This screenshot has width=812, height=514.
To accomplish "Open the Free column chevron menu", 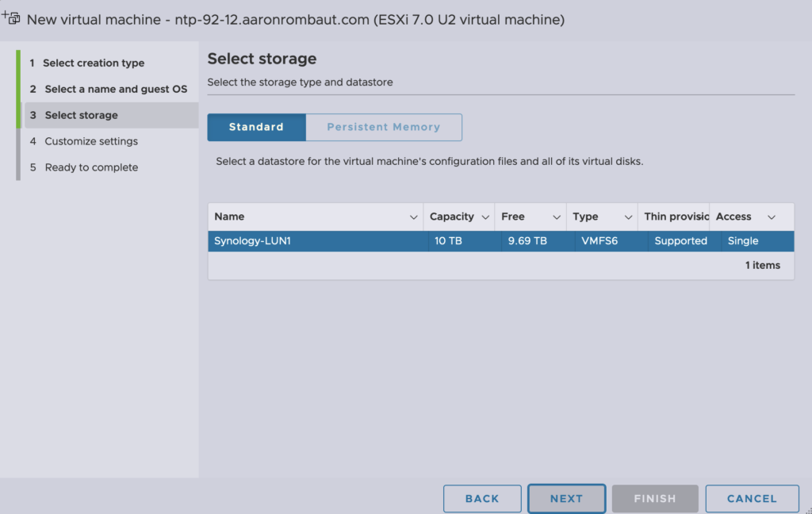I will [x=556, y=217].
